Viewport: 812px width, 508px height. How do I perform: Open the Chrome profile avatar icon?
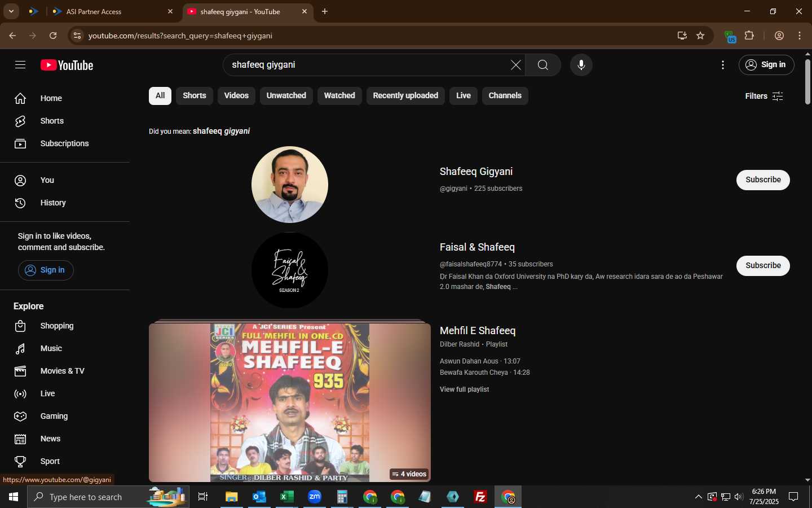(779, 36)
